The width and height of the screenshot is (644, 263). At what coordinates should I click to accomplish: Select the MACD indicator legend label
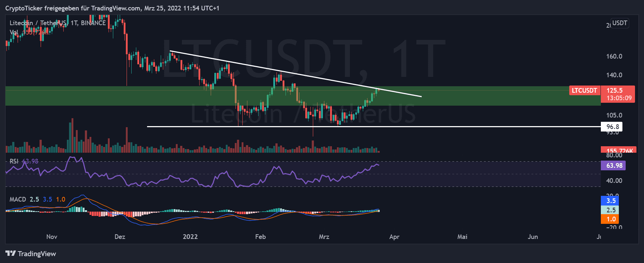tap(18, 199)
